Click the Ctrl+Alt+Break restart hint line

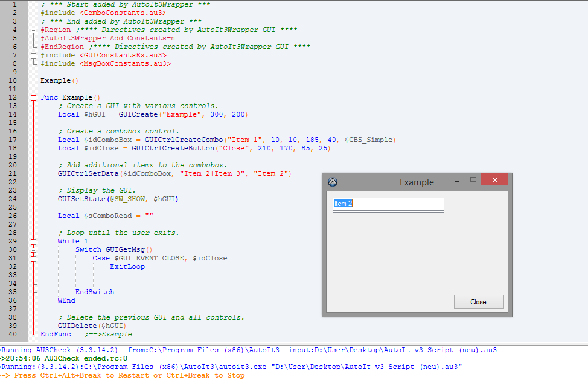[124, 375]
